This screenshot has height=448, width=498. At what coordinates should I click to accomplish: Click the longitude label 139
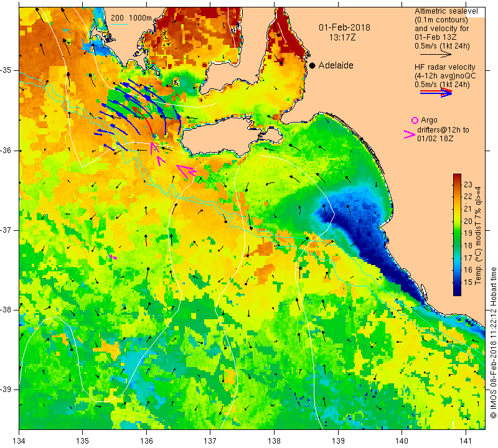tap(338, 441)
